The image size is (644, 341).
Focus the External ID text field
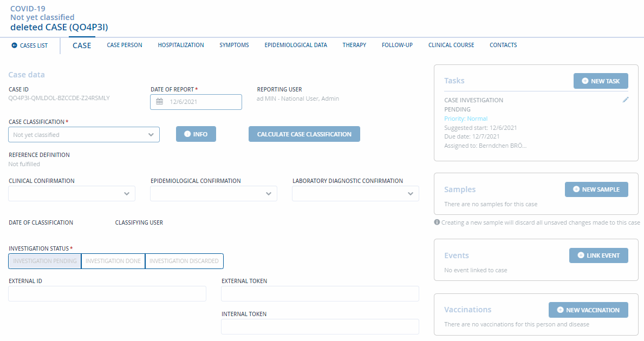pos(107,294)
